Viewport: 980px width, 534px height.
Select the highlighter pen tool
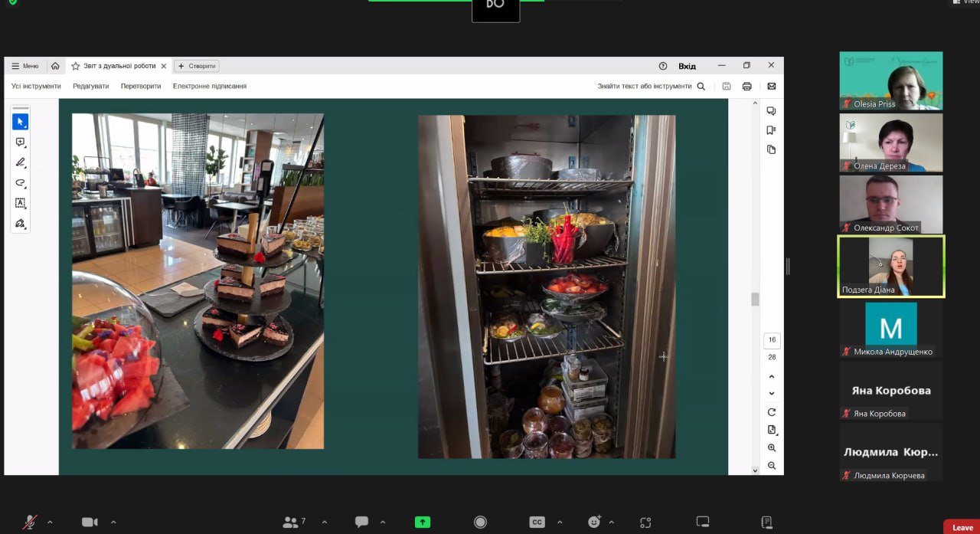pos(21,162)
